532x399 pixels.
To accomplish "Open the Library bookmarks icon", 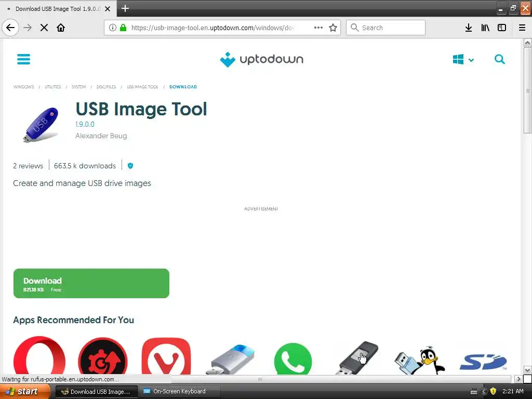I will [x=485, y=28].
